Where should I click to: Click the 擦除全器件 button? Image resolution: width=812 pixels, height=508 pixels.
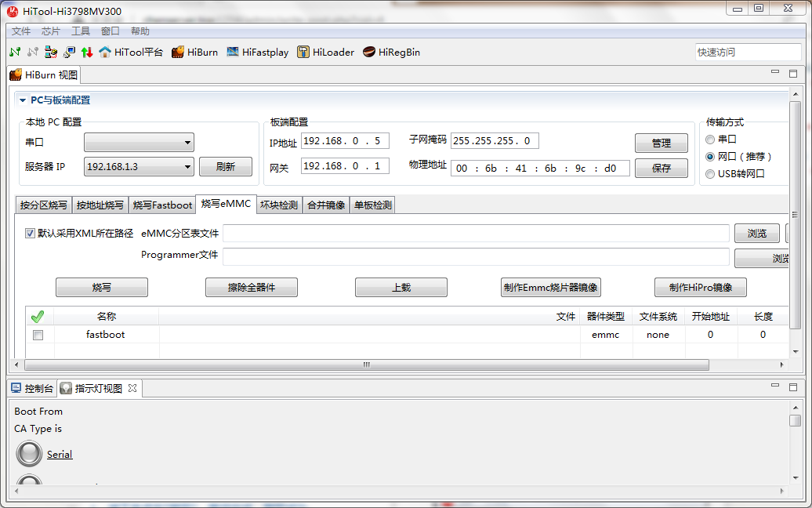click(251, 288)
